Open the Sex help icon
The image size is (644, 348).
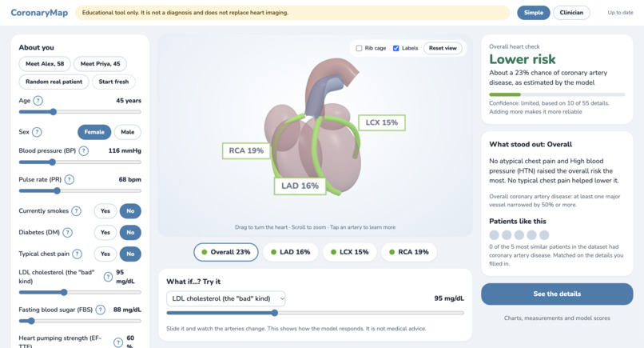point(37,132)
